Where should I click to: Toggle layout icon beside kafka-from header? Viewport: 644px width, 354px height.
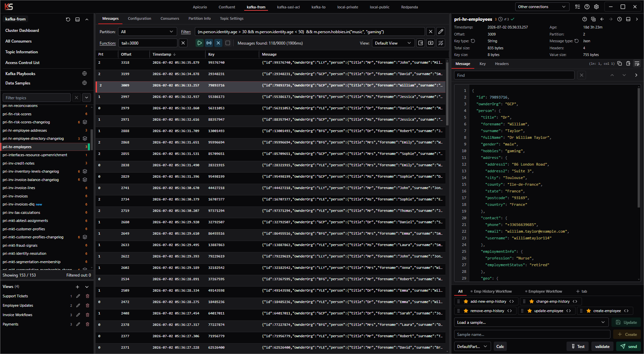pyautogui.click(x=77, y=19)
